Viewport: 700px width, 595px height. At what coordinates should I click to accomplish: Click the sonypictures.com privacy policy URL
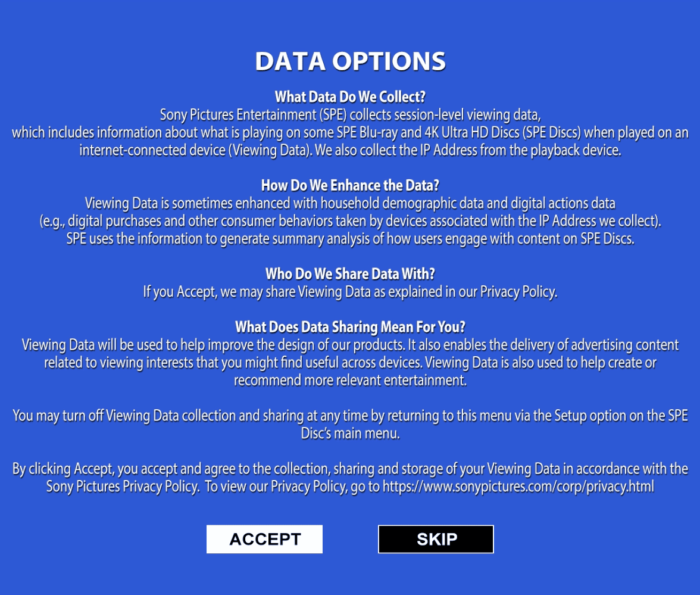click(x=518, y=487)
